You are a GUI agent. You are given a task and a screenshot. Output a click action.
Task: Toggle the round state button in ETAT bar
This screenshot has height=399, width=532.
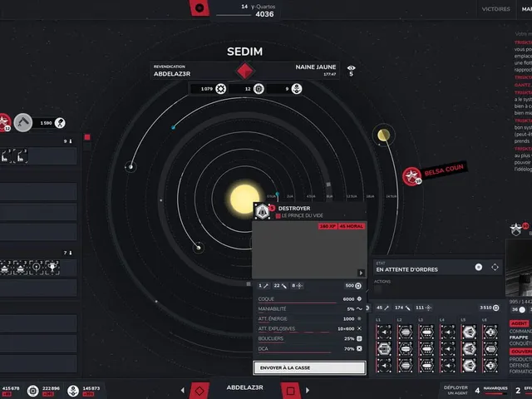coord(479,267)
